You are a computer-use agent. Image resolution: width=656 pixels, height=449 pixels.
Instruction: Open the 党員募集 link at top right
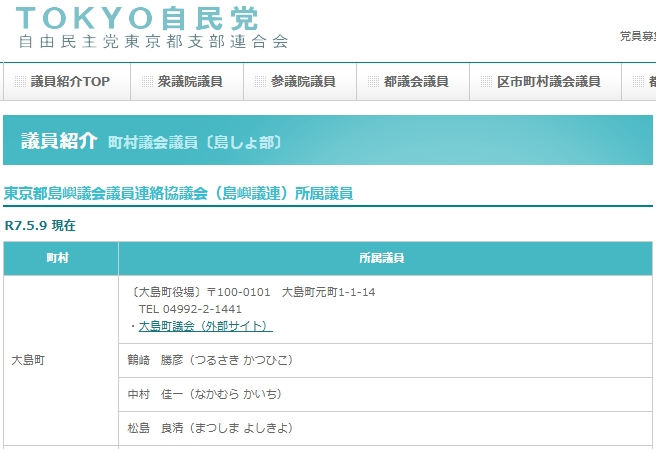click(x=638, y=37)
